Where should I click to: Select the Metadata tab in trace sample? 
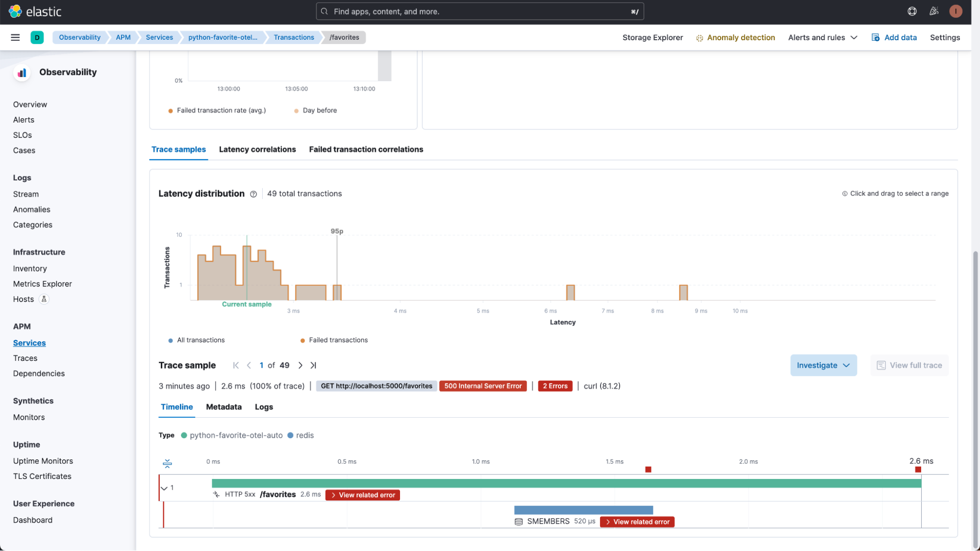224,406
